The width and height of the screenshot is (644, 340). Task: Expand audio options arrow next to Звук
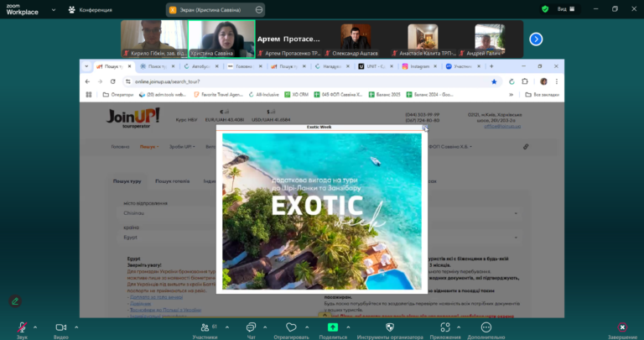(x=35, y=327)
